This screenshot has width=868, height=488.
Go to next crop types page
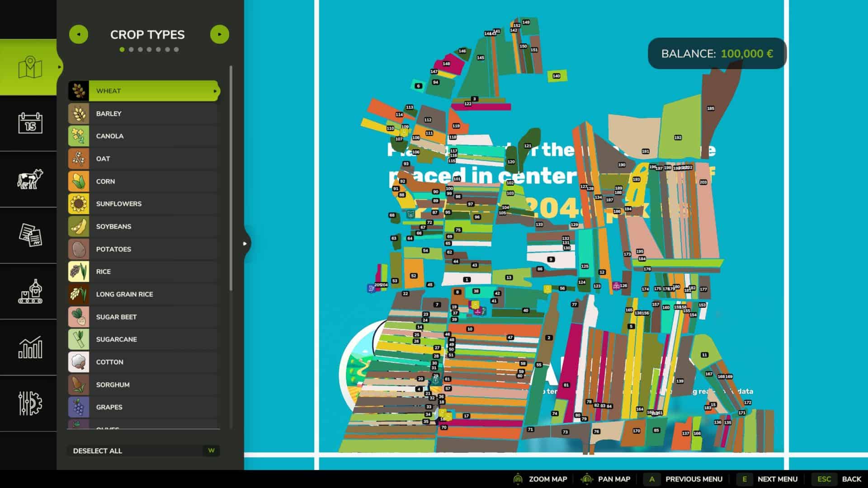pos(220,34)
